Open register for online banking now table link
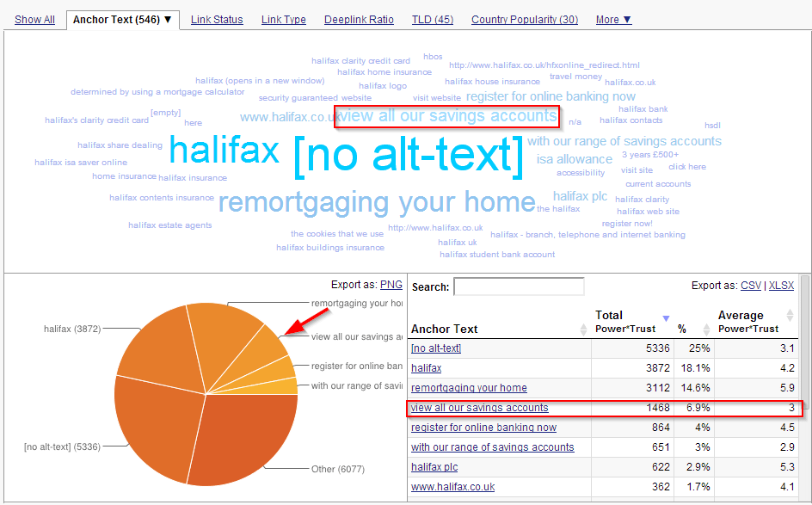The height and width of the screenshot is (505, 812). (483, 428)
